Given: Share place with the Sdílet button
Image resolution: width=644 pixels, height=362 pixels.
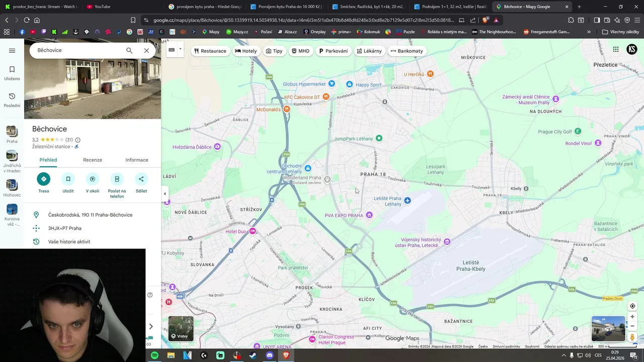Looking at the screenshot, I should click(141, 183).
